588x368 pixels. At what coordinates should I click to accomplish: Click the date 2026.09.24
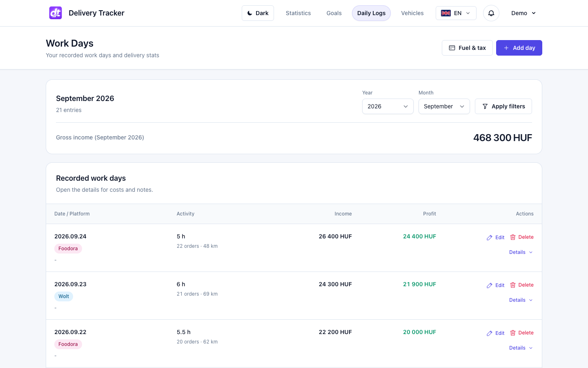[70, 236]
